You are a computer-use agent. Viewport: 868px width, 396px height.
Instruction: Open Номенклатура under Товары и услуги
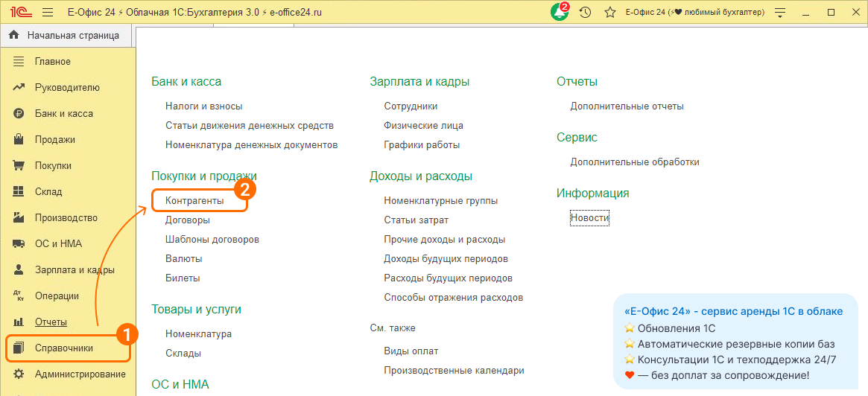coord(199,334)
